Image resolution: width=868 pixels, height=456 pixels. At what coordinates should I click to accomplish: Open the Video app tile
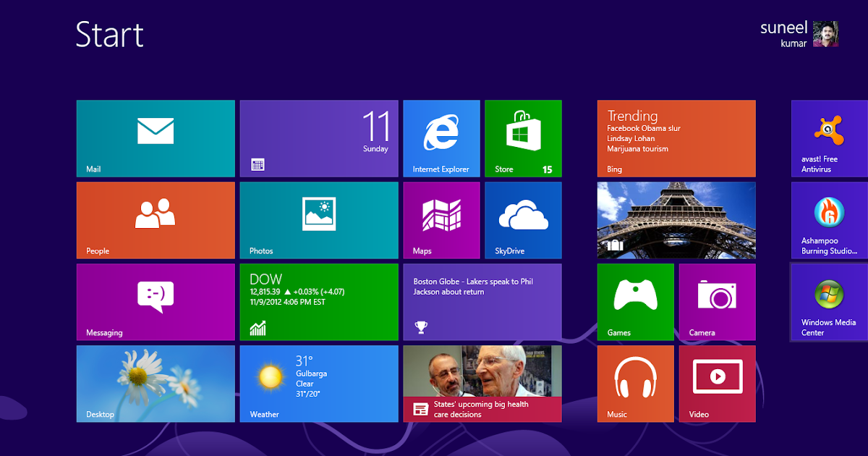pos(717,384)
